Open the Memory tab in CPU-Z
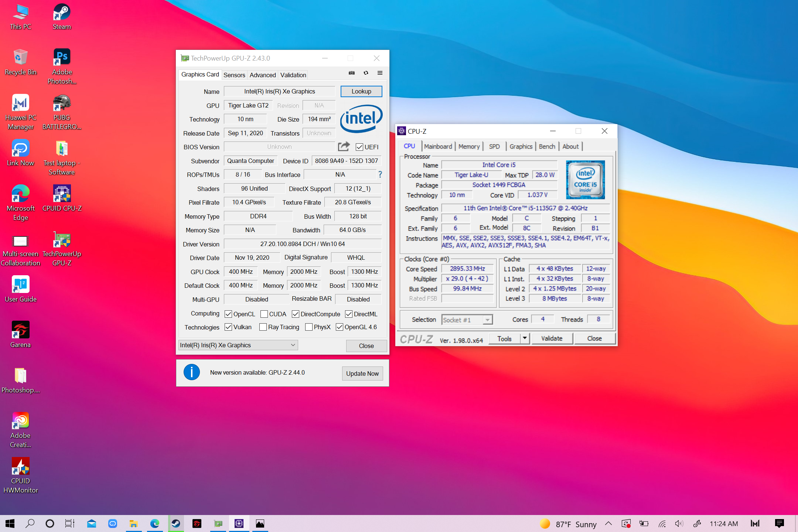Viewport: 798px width, 532px height. [469, 146]
